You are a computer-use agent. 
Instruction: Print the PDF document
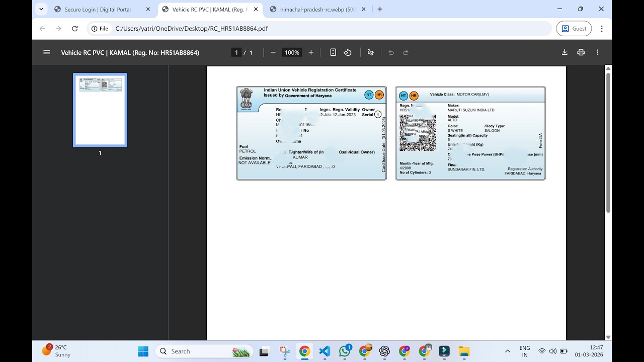[581, 52]
